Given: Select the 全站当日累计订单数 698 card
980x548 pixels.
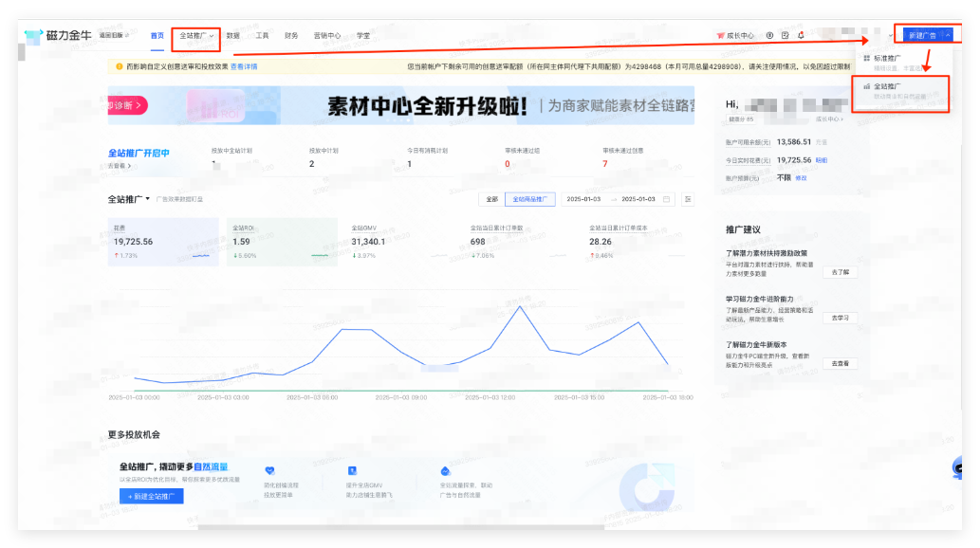Looking at the screenshot, I should tap(520, 242).
